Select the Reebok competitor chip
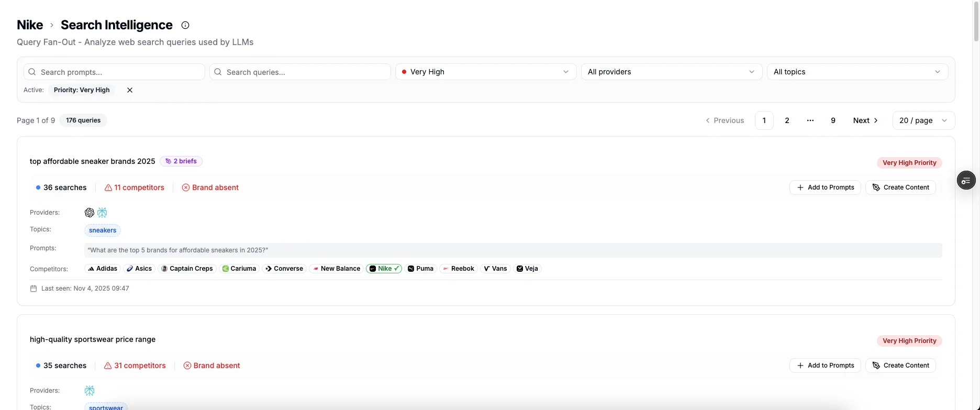 click(x=459, y=269)
